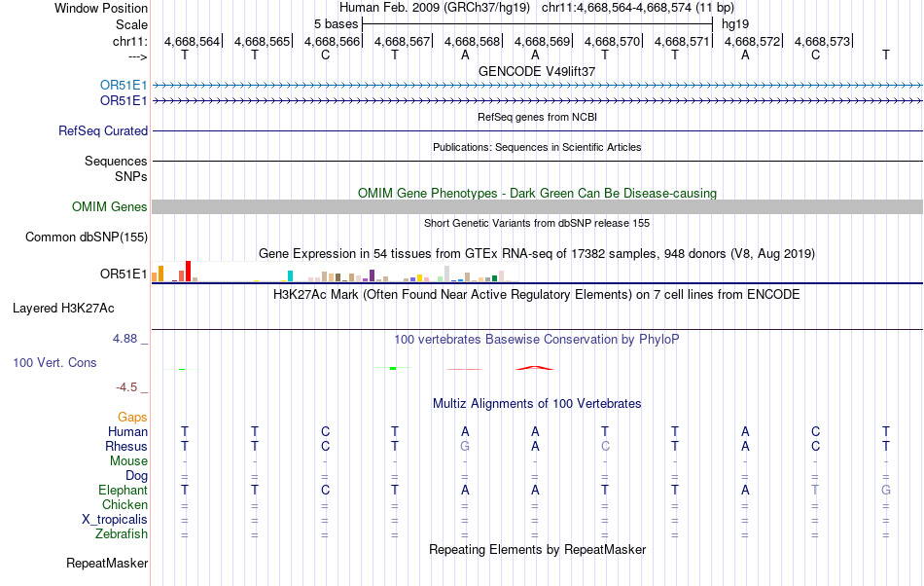This screenshot has height=586, width=924.
Task: Select the Scale label in the ruler
Action: click(131, 24)
